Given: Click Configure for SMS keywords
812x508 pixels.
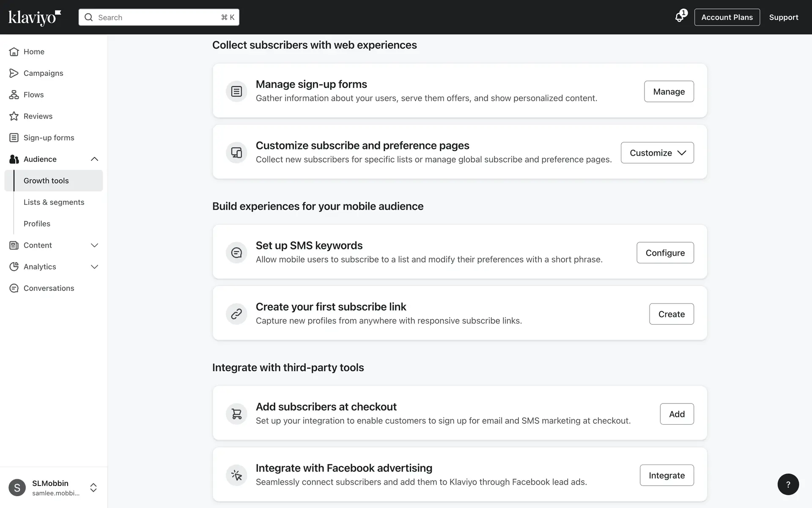Looking at the screenshot, I should 665,253.
